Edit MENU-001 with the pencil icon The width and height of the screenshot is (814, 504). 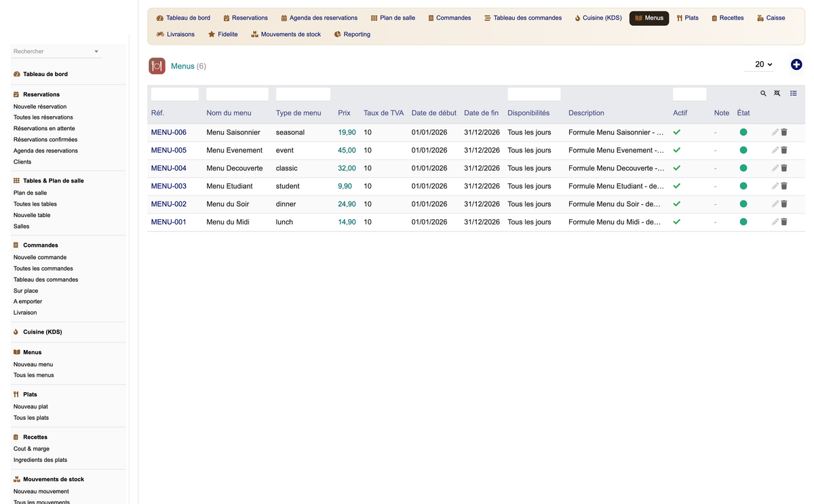[775, 222]
